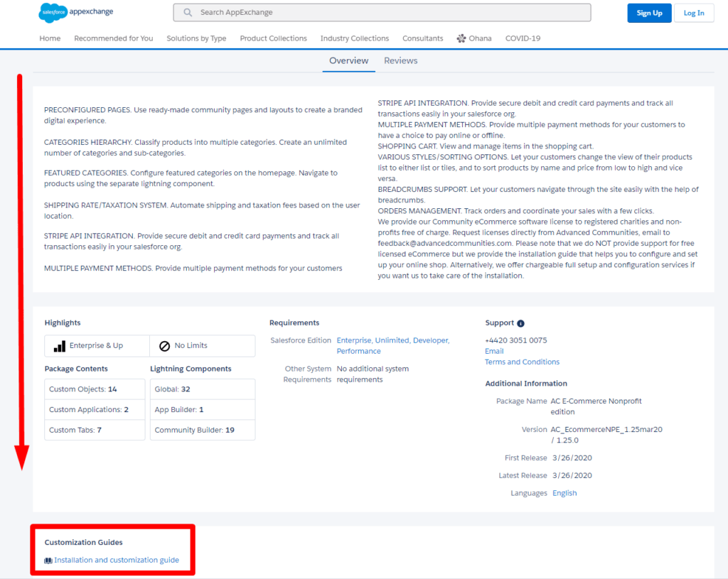This screenshot has height=579, width=728.
Task: Select the Overview tab
Action: click(348, 60)
